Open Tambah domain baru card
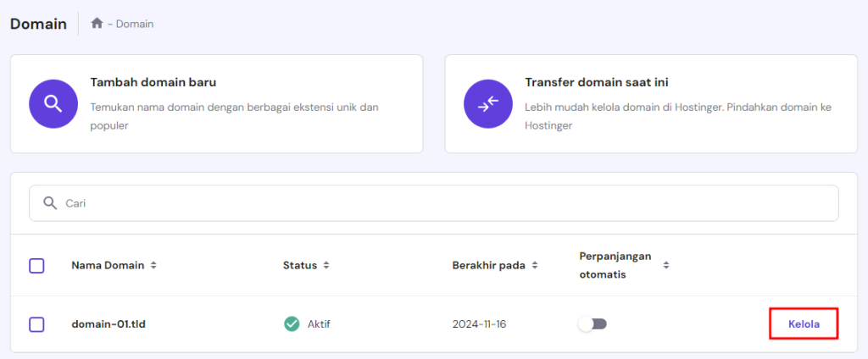The height and width of the screenshot is (359, 868). 216,104
